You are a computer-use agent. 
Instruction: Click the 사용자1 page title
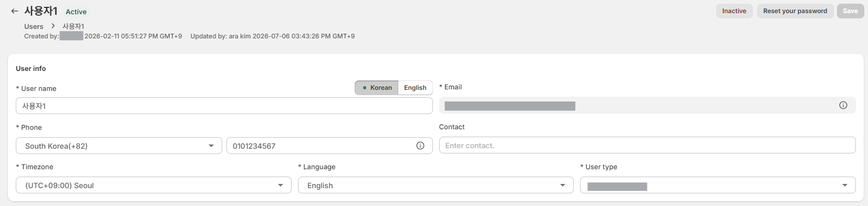tap(41, 11)
